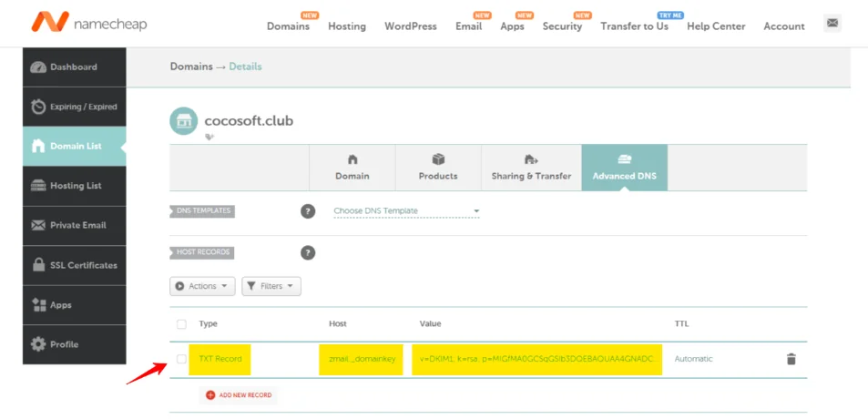
Task: Click the Apps grid icon in sidebar
Action: click(x=38, y=304)
